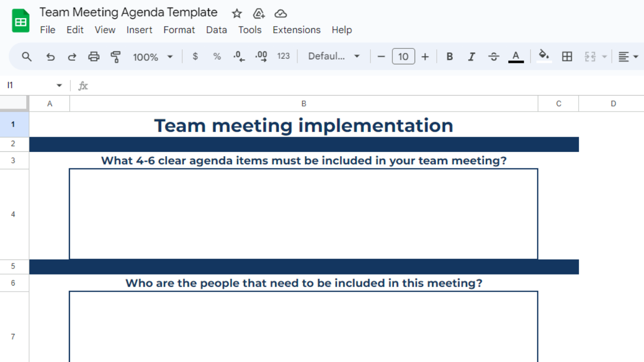This screenshot has height=362, width=644.
Task: Select row 7 header
Action: click(x=14, y=327)
